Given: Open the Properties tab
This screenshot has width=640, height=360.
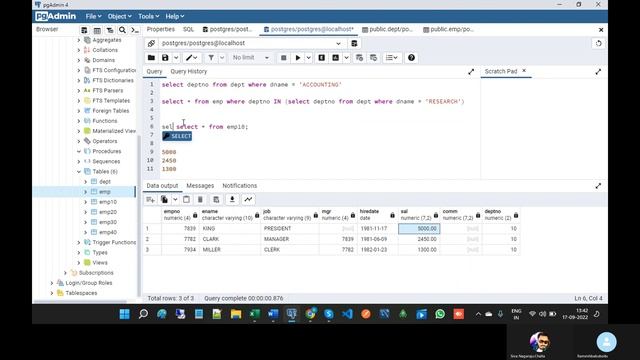Looking at the screenshot, I should [x=160, y=29].
